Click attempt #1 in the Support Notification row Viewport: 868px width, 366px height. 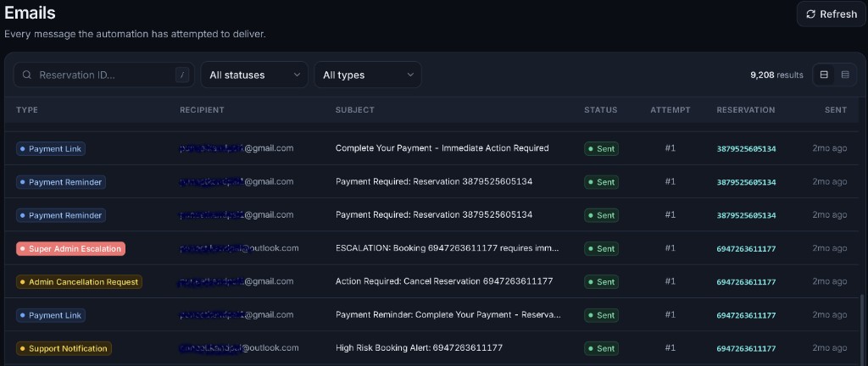[670, 347]
